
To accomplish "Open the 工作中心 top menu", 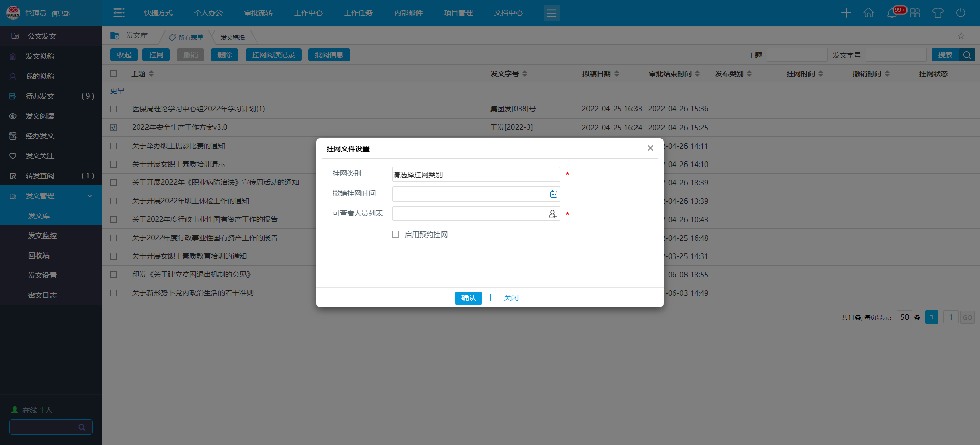I will pos(308,13).
